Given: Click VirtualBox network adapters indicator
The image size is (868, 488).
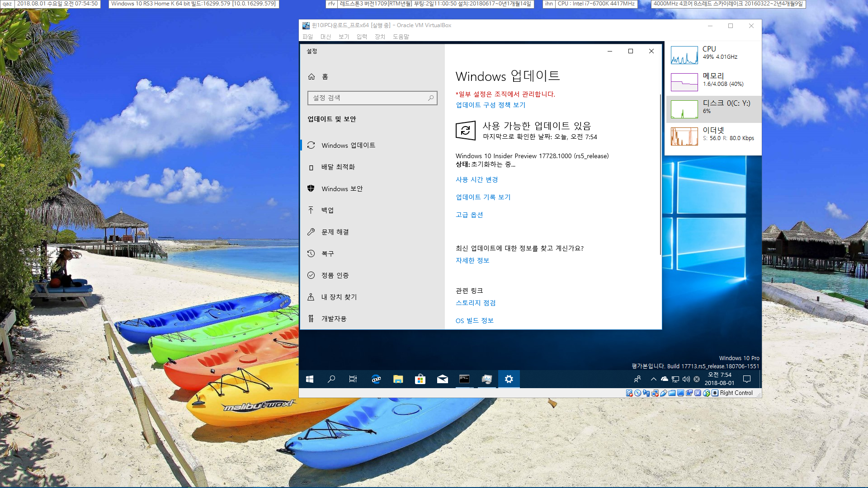Looking at the screenshot, I should click(655, 393).
